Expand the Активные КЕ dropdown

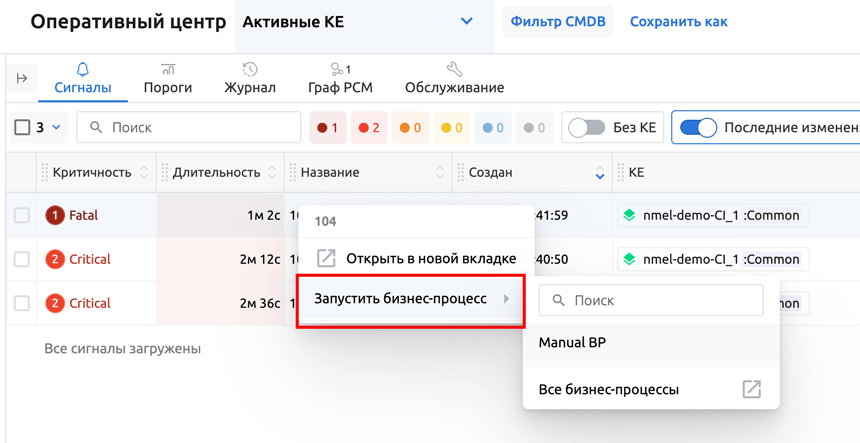pos(466,21)
